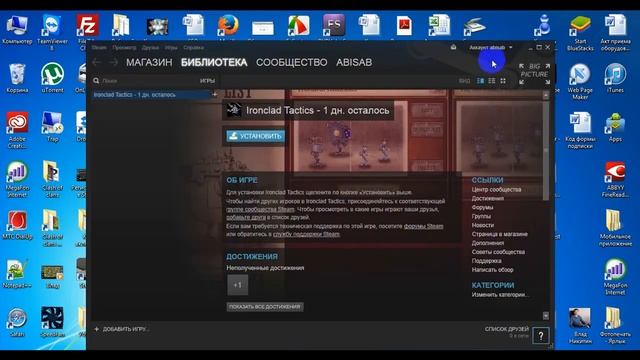This screenshot has width=640, height=360.
Task: Open Steam inbox notifications icon
Action: (453, 47)
